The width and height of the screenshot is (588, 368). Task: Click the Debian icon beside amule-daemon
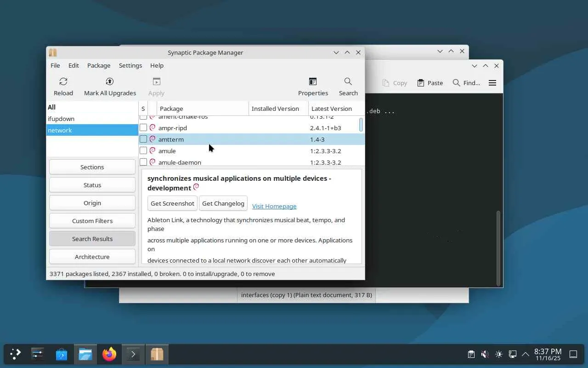click(x=153, y=162)
